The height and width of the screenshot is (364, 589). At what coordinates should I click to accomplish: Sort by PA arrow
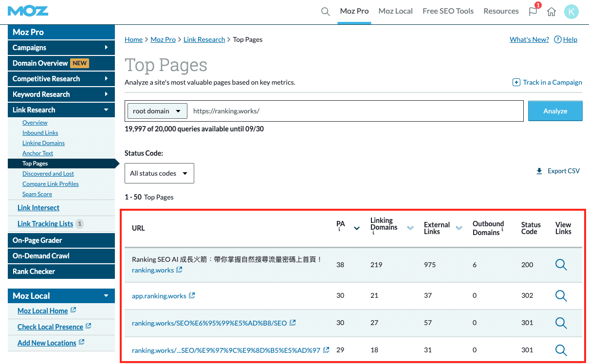(357, 228)
